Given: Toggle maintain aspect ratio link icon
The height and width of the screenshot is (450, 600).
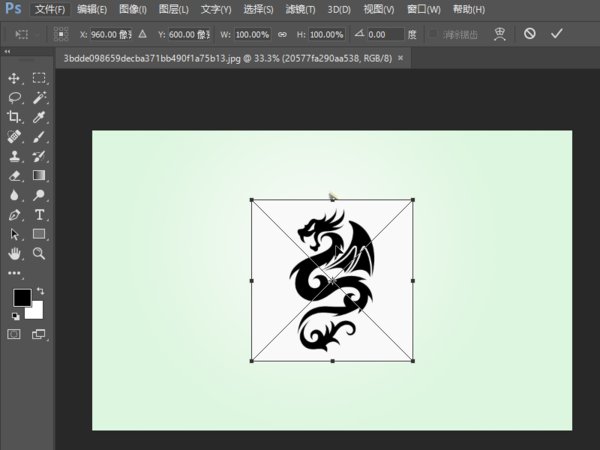Looking at the screenshot, I should coord(282,34).
